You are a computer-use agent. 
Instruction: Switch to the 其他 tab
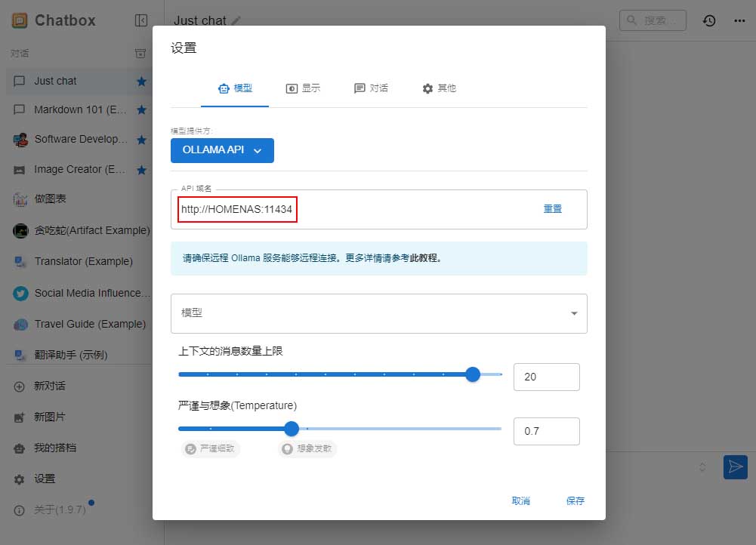pos(439,88)
